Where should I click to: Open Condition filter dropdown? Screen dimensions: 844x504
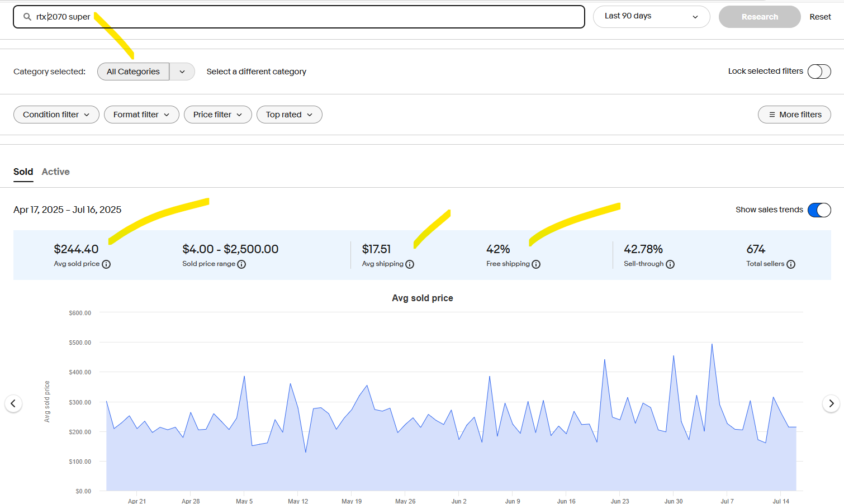click(x=56, y=115)
